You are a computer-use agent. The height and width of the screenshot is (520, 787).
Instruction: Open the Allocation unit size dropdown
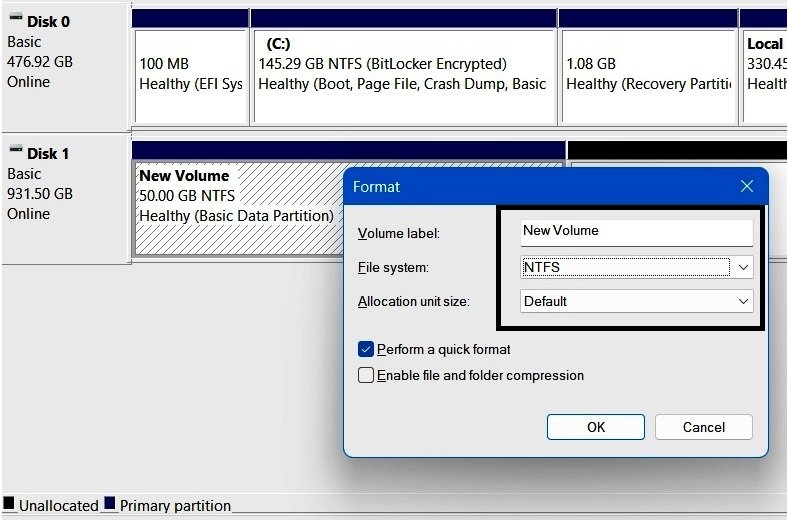pos(636,301)
